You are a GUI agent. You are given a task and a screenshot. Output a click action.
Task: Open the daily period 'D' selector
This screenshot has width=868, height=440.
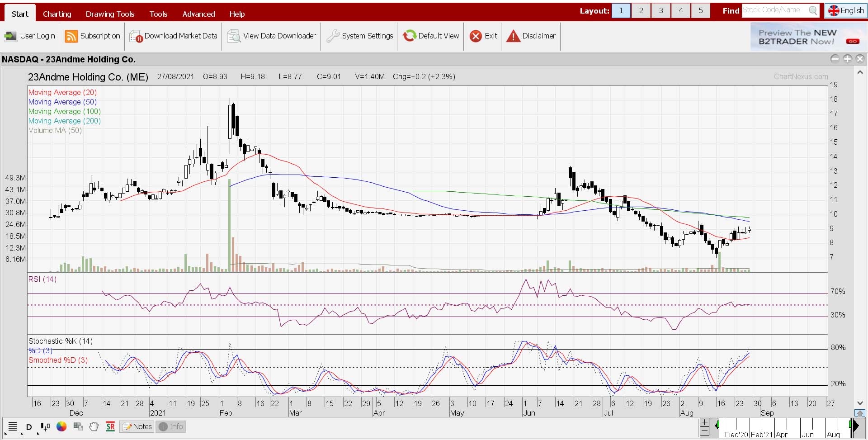(x=29, y=427)
